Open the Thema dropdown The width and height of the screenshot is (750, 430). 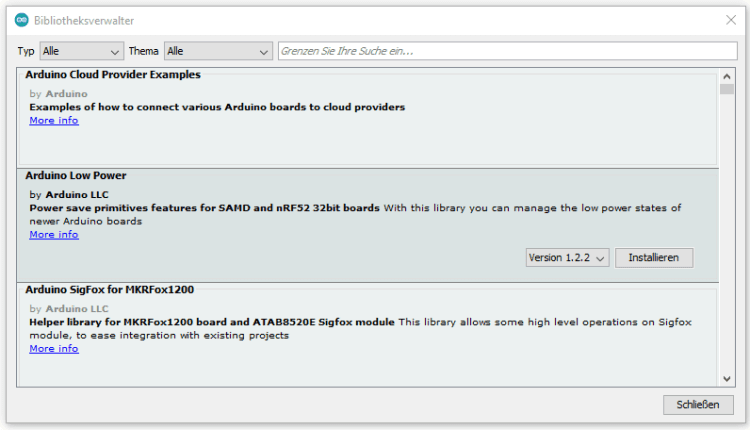218,51
